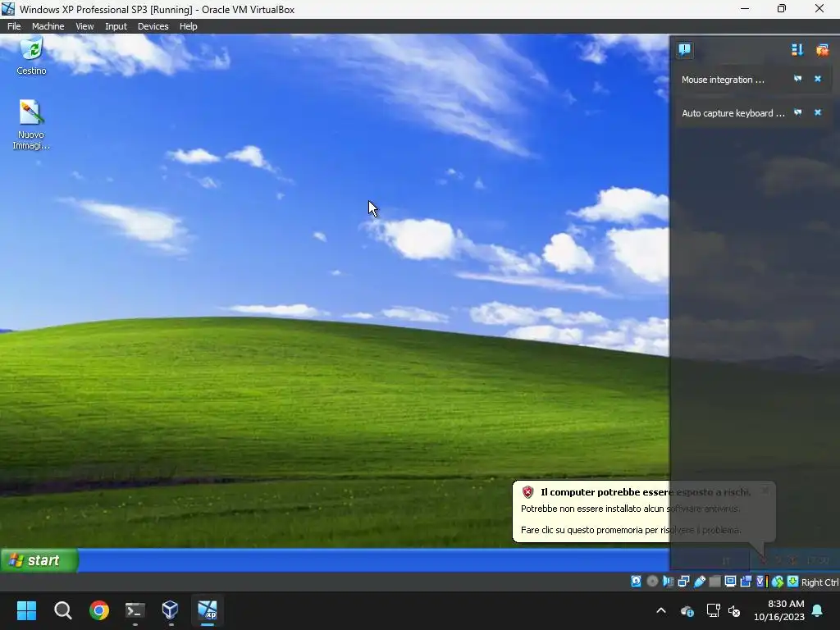Click the red shield security alert icon
Image resolution: width=840 pixels, height=630 pixels.
[x=527, y=492]
